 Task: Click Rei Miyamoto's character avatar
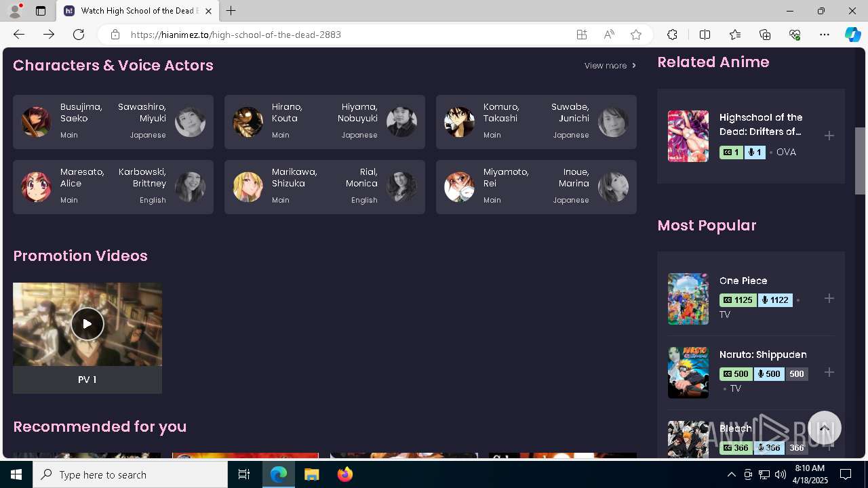coord(460,187)
